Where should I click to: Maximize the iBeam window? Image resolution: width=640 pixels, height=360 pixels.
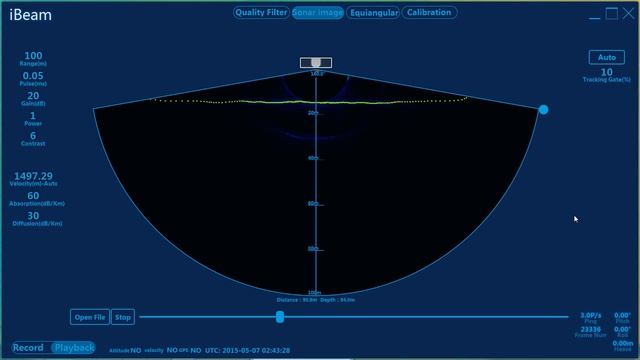(x=611, y=13)
